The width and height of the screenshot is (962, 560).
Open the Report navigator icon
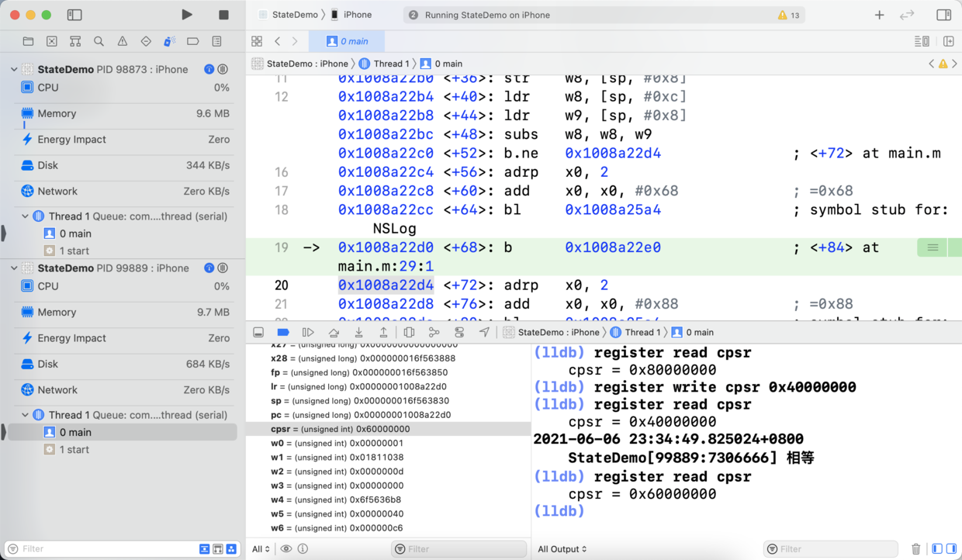pyautogui.click(x=216, y=41)
